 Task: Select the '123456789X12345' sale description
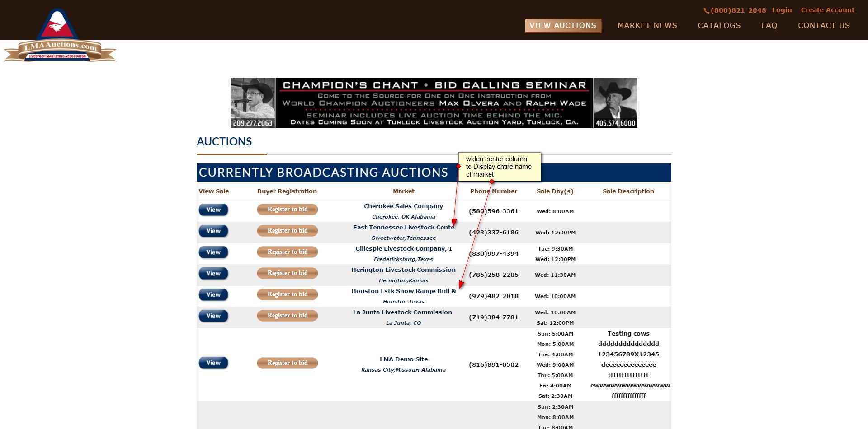pos(628,354)
